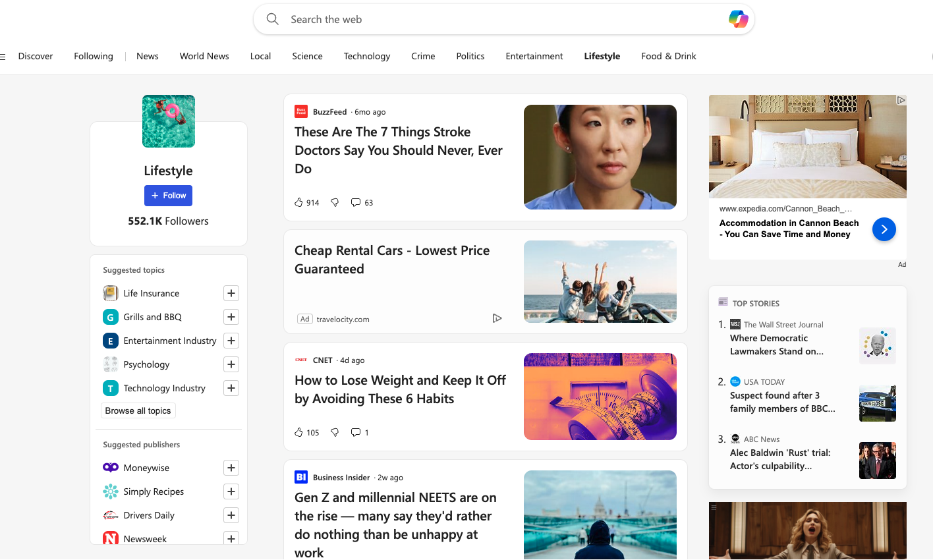Viewport: 933px width, 560px height.
Task: Click in the Search the web field
Action: [504, 19]
